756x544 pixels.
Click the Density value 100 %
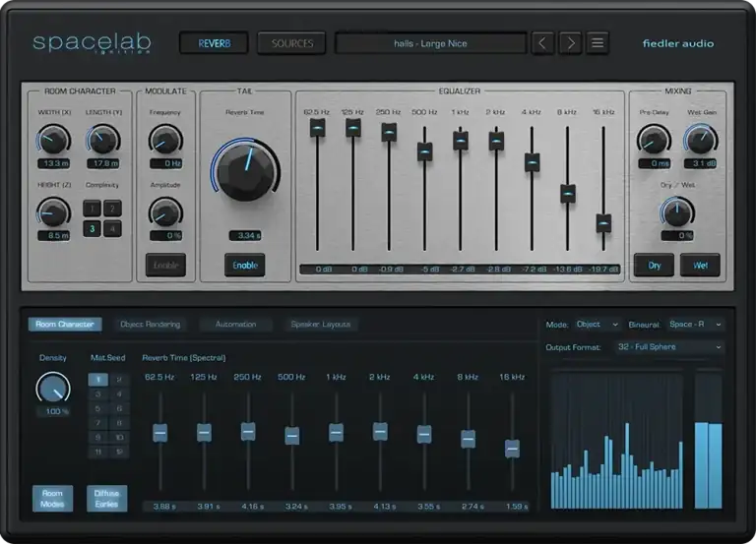(53, 411)
